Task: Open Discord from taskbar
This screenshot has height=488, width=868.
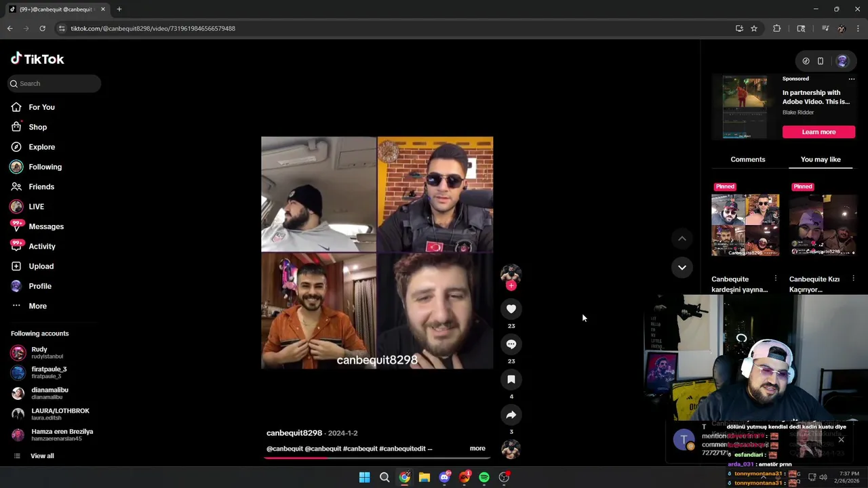Action: 444,477
